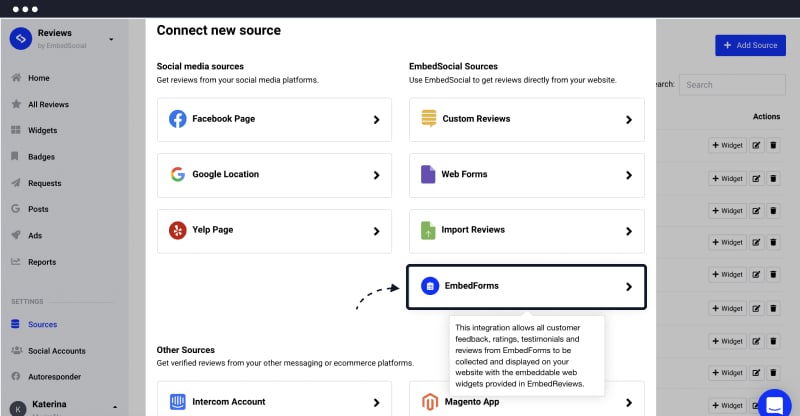800x416 pixels.
Task: Choose Custom Reviews source
Action: [527, 119]
